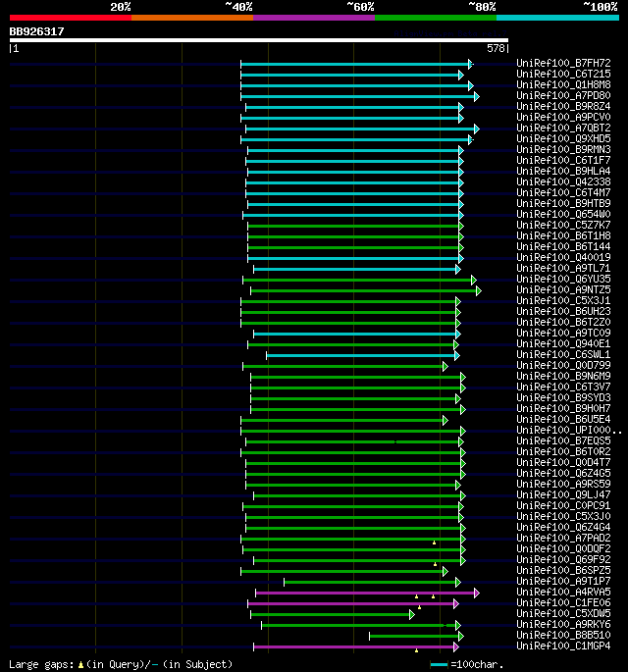Click the label UniRef100_Q654W0

click(x=563, y=214)
